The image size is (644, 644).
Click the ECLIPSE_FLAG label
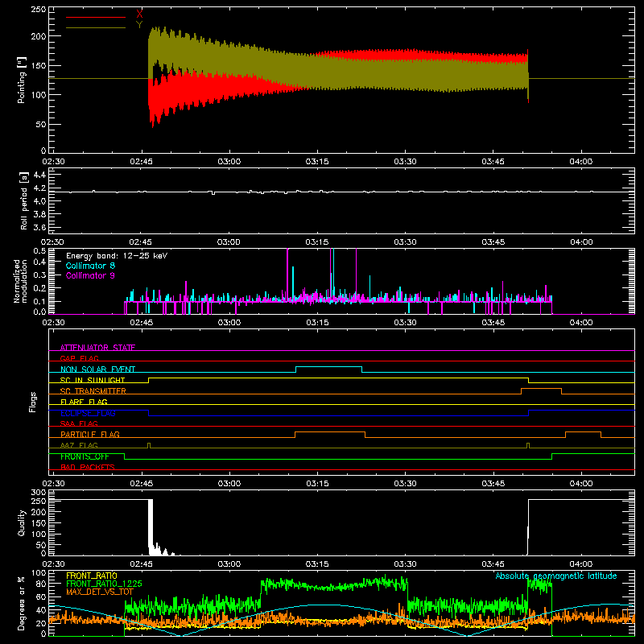pos(88,413)
